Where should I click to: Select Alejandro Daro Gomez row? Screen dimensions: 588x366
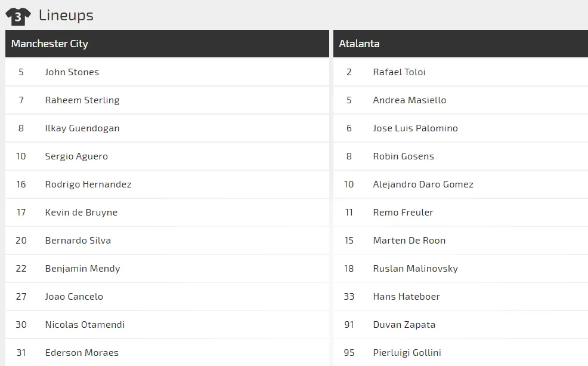pyautogui.click(x=423, y=184)
